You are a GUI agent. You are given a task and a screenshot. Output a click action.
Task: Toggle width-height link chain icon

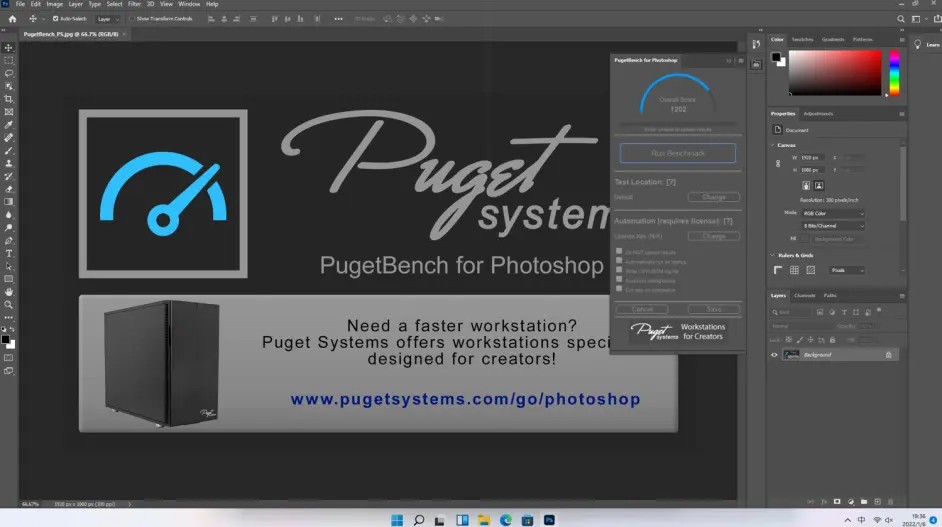(x=778, y=163)
